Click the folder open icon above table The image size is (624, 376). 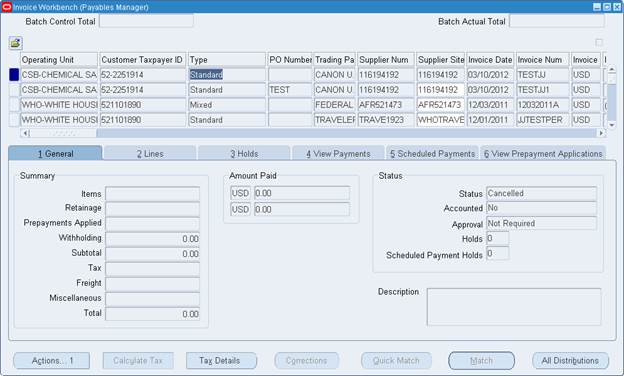pyautogui.click(x=16, y=43)
